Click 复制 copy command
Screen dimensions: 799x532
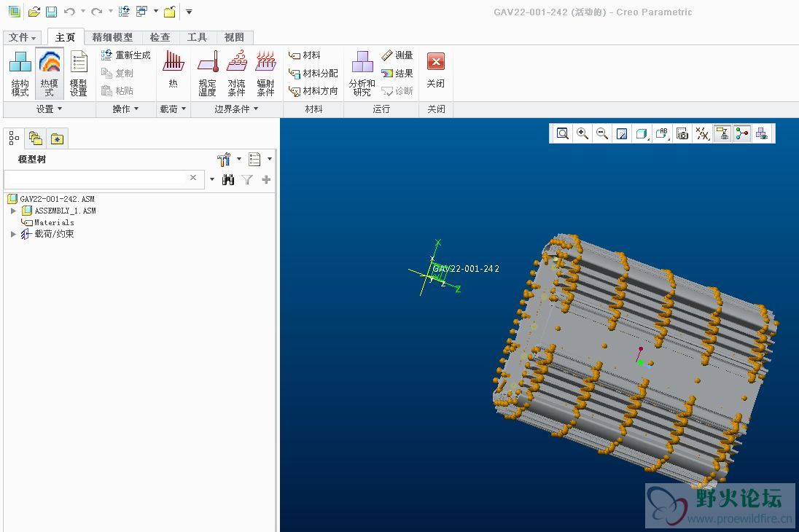[117, 73]
